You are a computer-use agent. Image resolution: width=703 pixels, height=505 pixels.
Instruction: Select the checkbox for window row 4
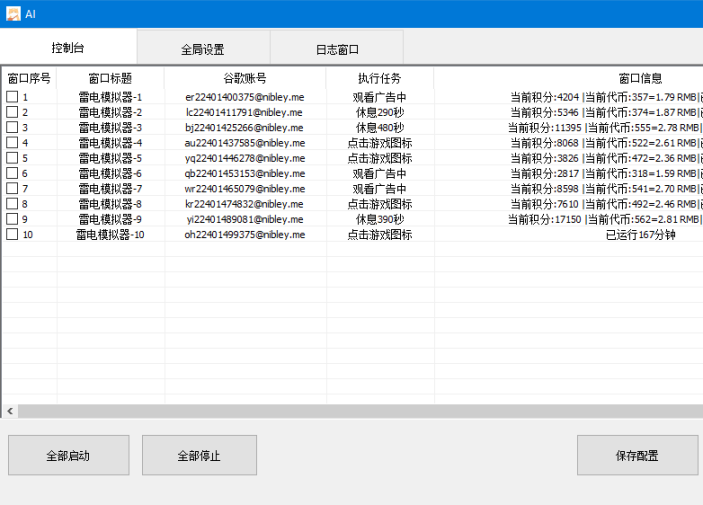tap(12, 143)
